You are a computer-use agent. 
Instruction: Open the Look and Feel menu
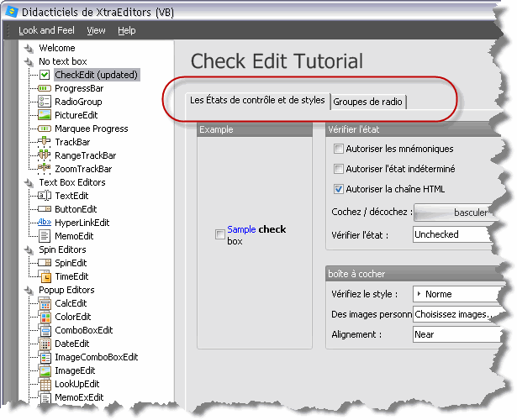[46, 30]
